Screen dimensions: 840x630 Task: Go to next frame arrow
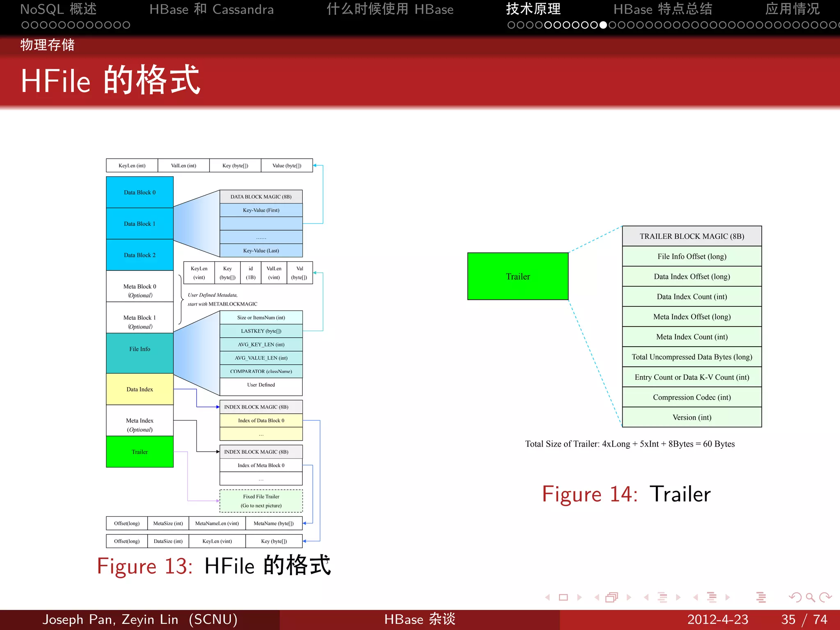pos(629,597)
